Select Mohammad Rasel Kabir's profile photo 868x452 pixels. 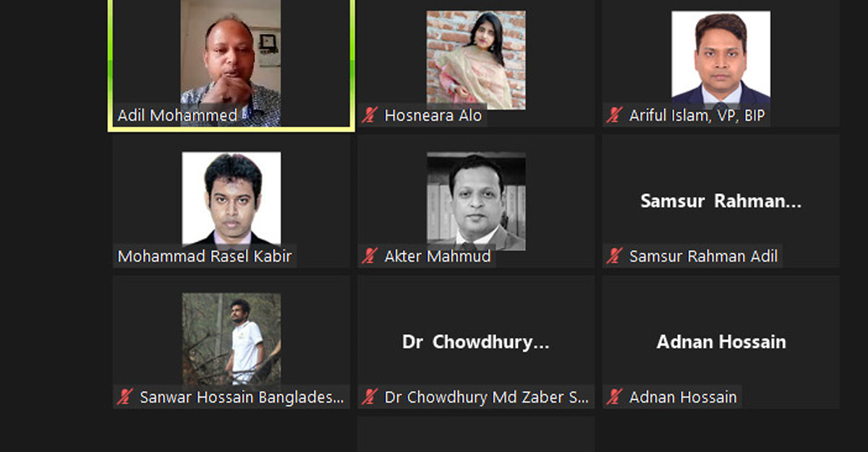231,198
